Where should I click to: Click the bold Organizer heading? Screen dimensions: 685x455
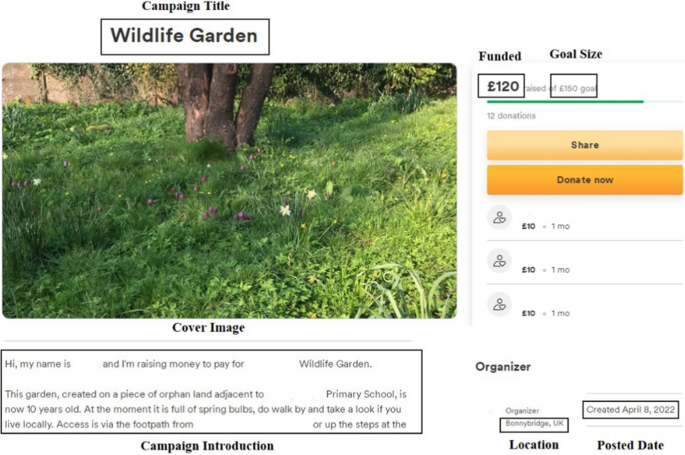[x=502, y=367]
